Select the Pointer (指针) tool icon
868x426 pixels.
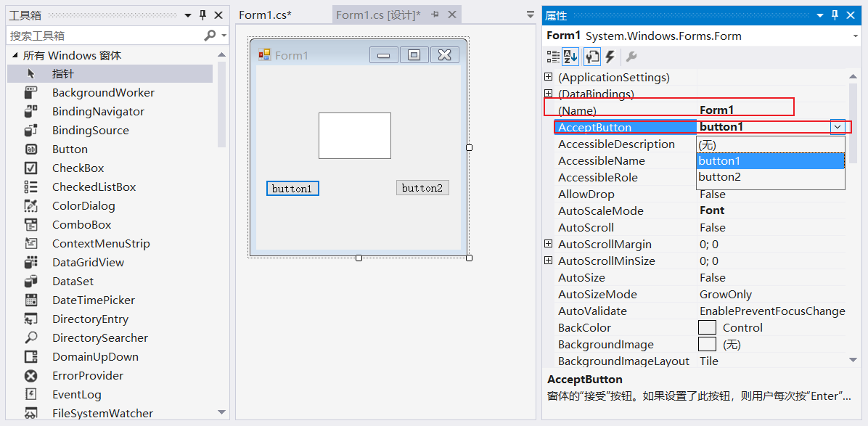tap(31, 74)
